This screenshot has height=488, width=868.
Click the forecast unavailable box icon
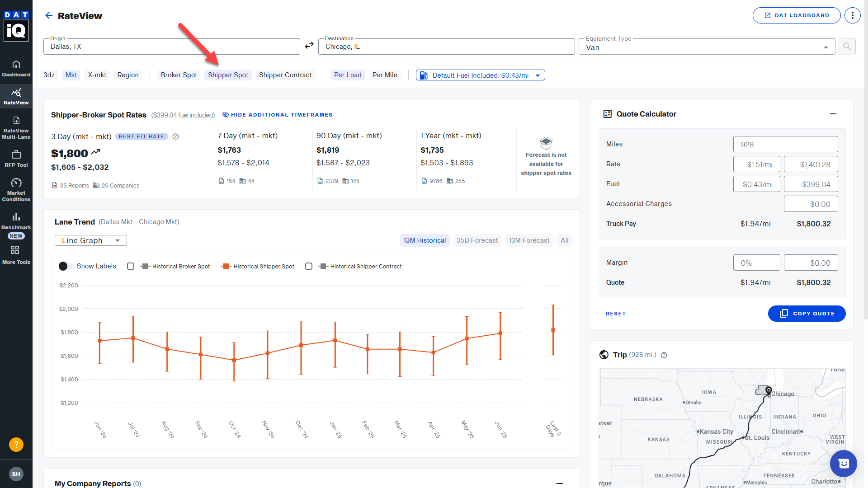(x=546, y=143)
